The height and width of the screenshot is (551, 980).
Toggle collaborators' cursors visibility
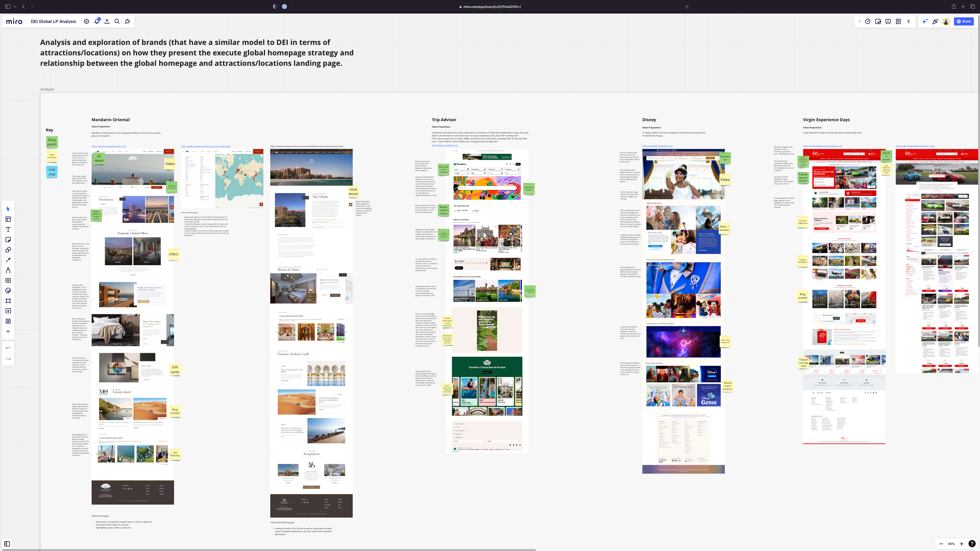pyautogui.click(x=925, y=22)
